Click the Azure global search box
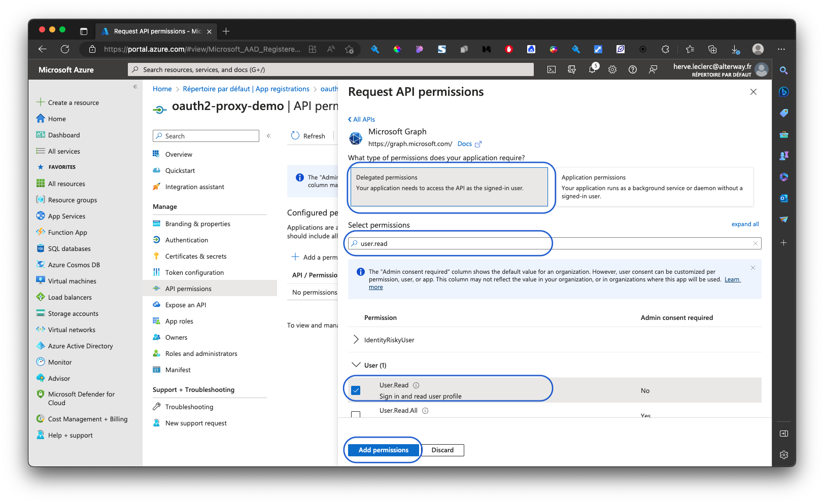The height and width of the screenshot is (504, 824). pyautogui.click(x=331, y=70)
